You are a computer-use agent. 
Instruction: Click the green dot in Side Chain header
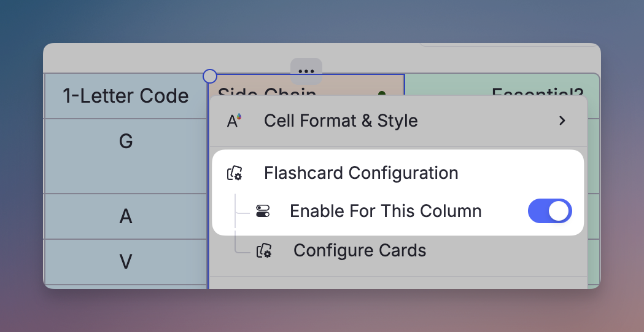[x=382, y=93]
